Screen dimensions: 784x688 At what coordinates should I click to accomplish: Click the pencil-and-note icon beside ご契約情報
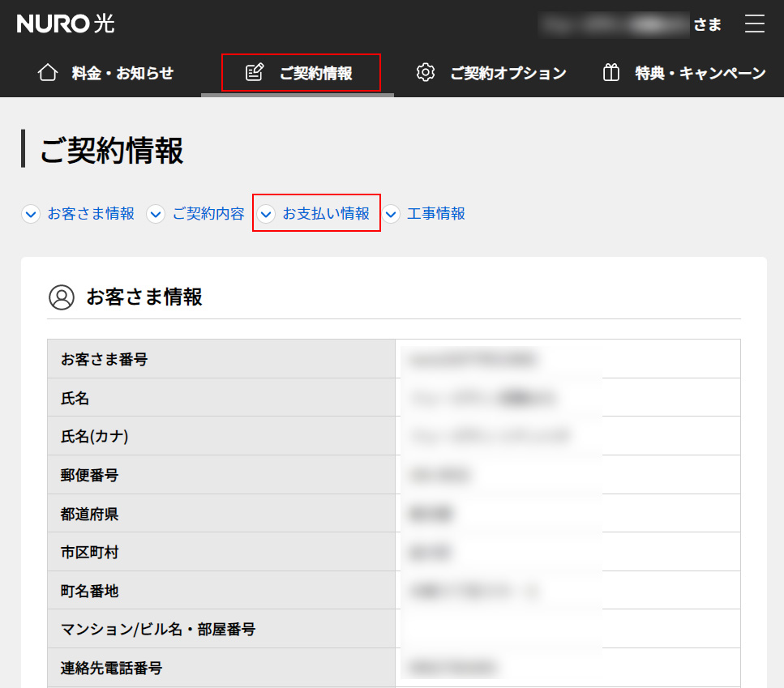pos(255,73)
